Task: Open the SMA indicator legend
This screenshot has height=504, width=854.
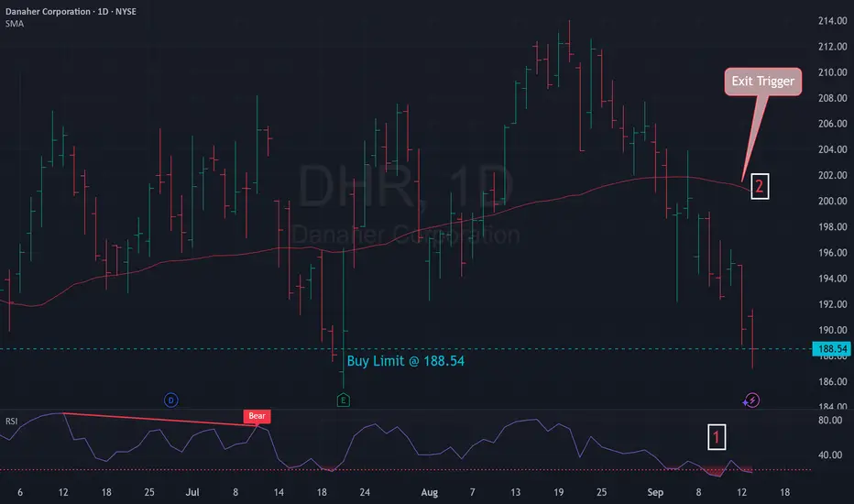Action: point(15,24)
